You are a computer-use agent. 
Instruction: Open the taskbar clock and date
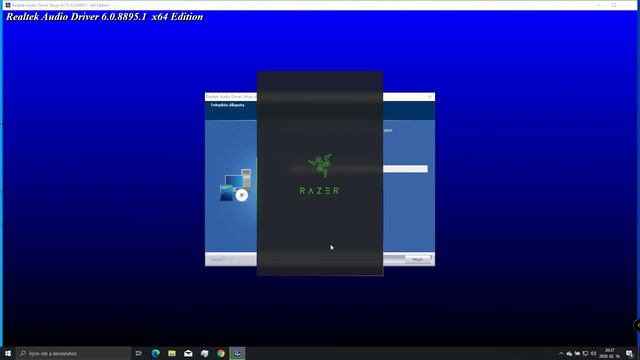click(x=609, y=353)
